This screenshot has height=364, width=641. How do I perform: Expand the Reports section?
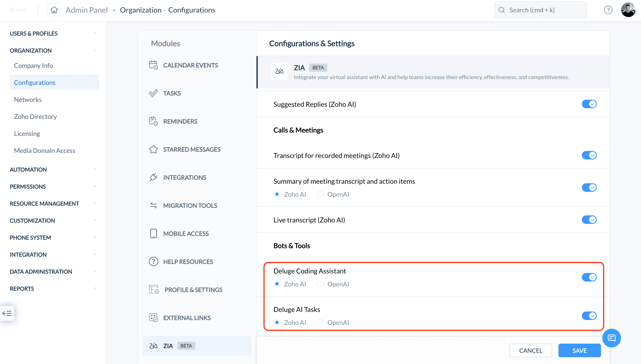click(x=95, y=288)
